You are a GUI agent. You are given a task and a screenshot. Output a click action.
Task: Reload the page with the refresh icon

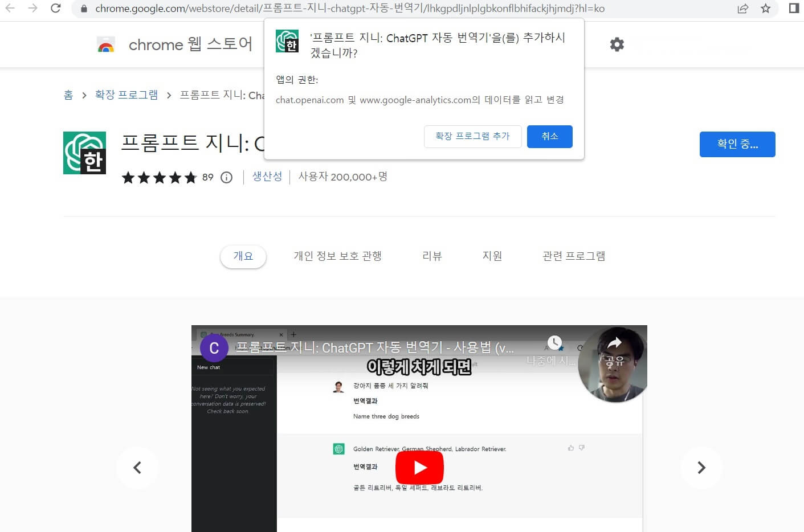[x=55, y=8]
